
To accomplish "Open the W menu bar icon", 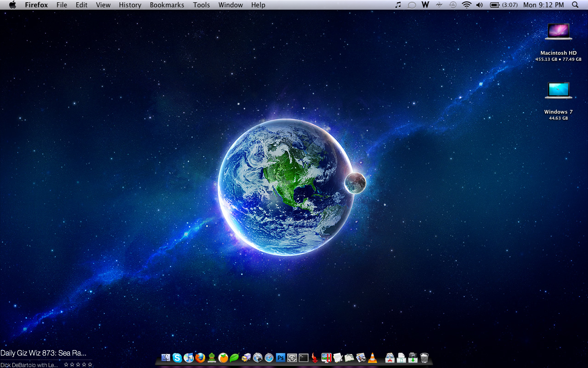I will click(x=425, y=5).
